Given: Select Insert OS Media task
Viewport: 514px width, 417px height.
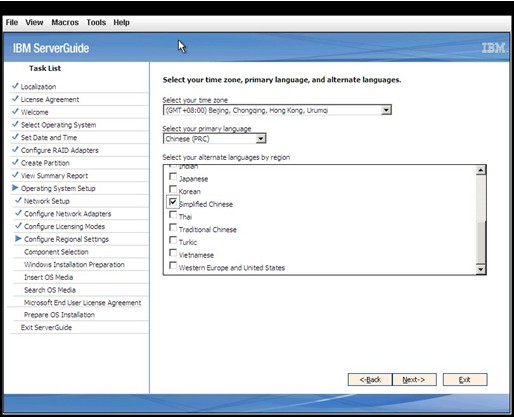Looking at the screenshot, I should tap(48, 277).
